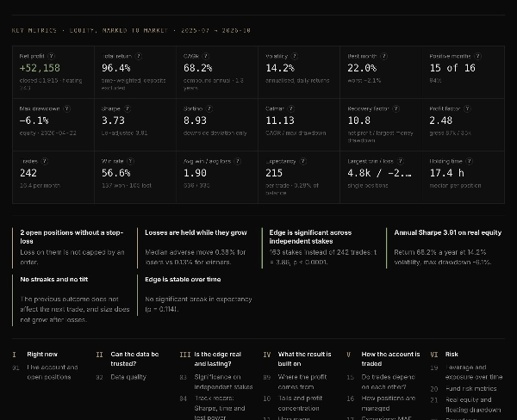Image resolution: width=517 pixels, height=420 pixels.
Task: Select the 'Risk' chapter heading
Action: click(452, 355)
